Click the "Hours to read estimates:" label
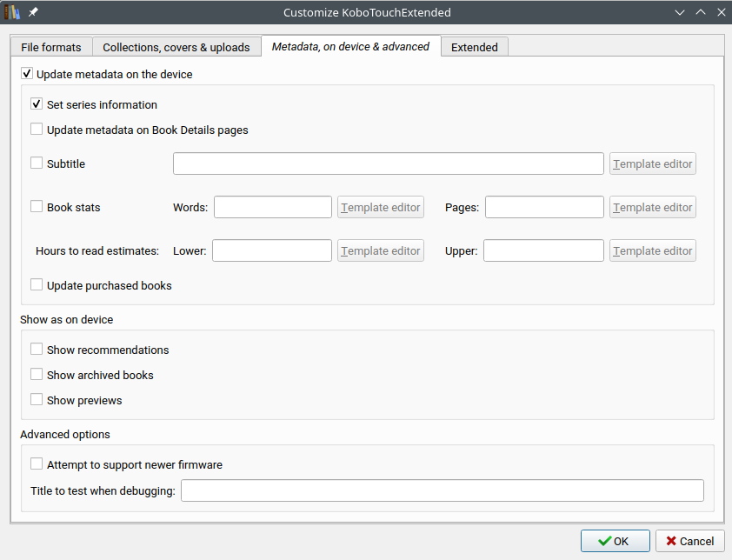 click(x=97, y=250)
